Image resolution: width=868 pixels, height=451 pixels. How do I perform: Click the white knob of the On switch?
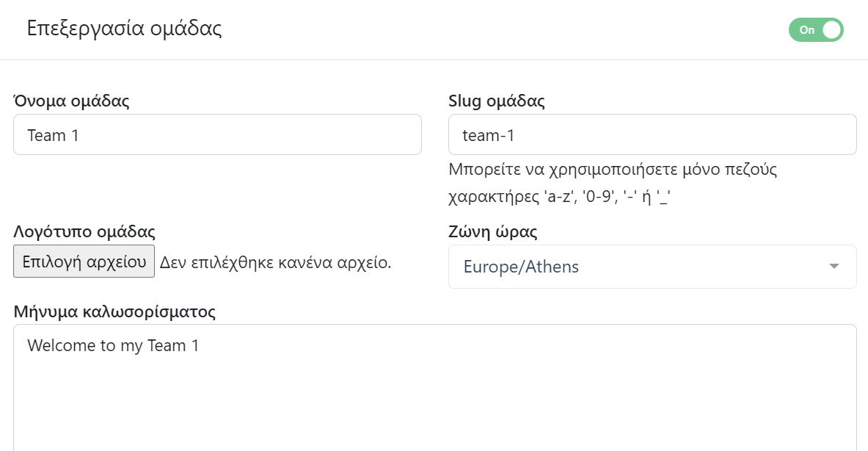pyautogui.click(x=831, y=30)
